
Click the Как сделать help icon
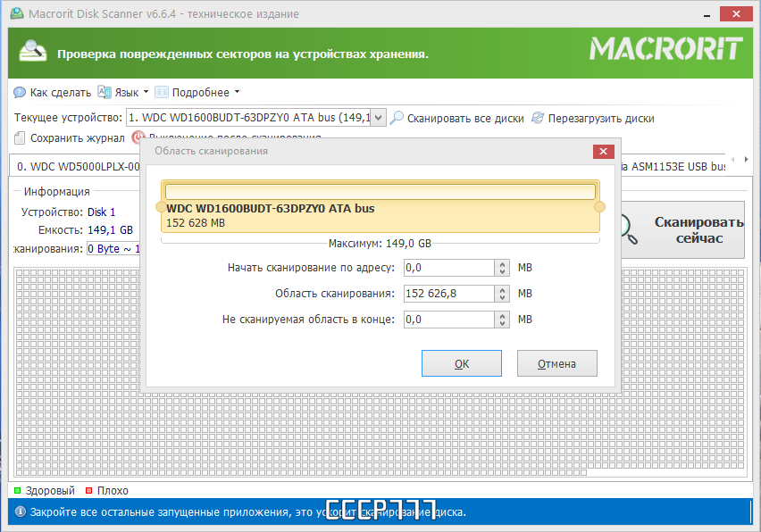[x=20, y=93]
